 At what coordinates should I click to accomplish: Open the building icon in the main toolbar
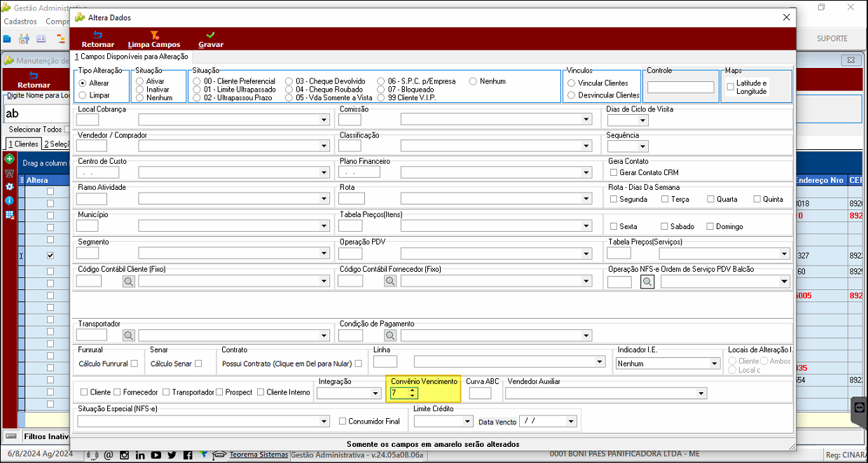8,39
